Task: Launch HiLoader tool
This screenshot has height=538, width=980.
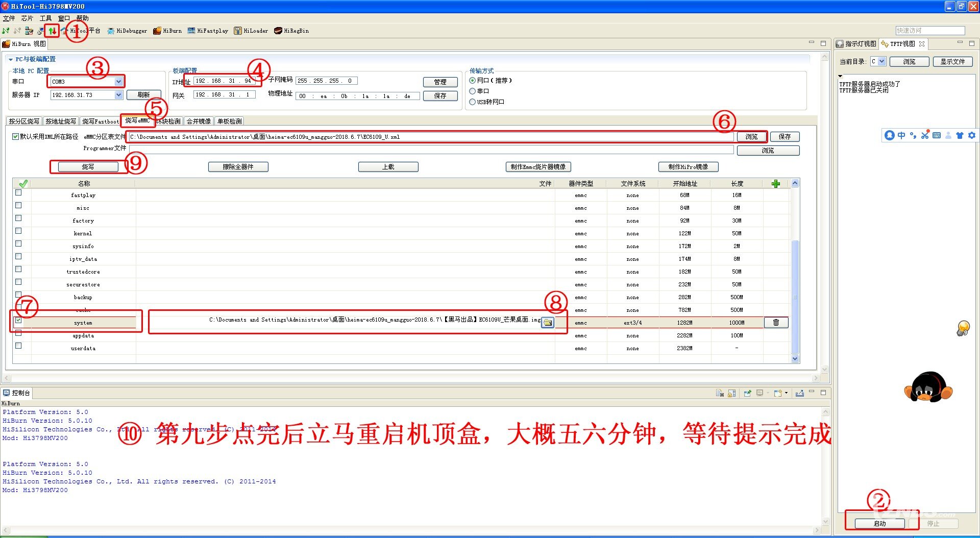Action: coord(251,31)
